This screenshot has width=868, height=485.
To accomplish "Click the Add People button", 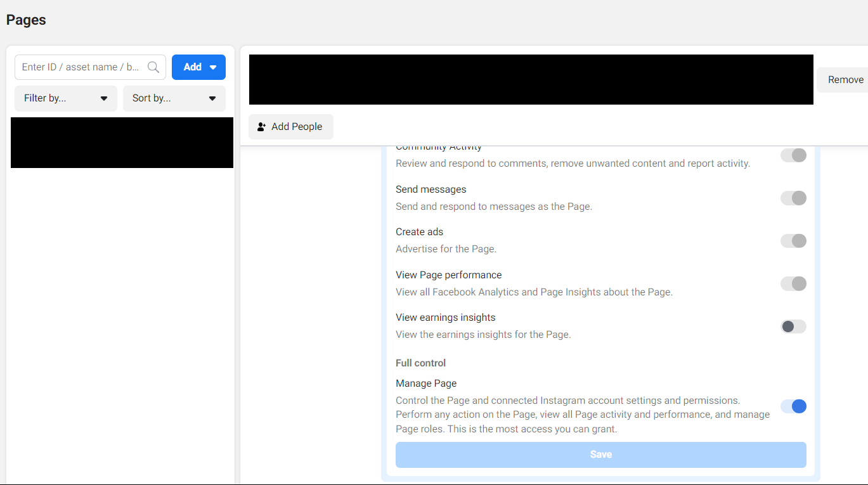I will pyautogui.click(x=290, y=127).
